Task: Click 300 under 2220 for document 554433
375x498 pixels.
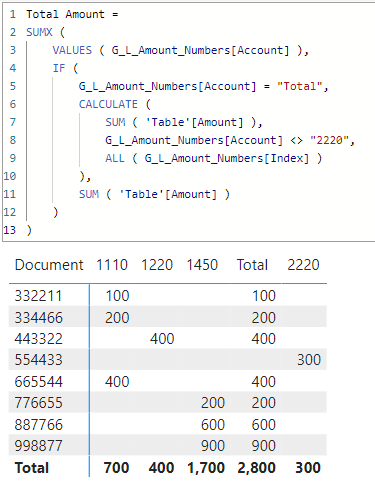Action: [x=309, y=360]
